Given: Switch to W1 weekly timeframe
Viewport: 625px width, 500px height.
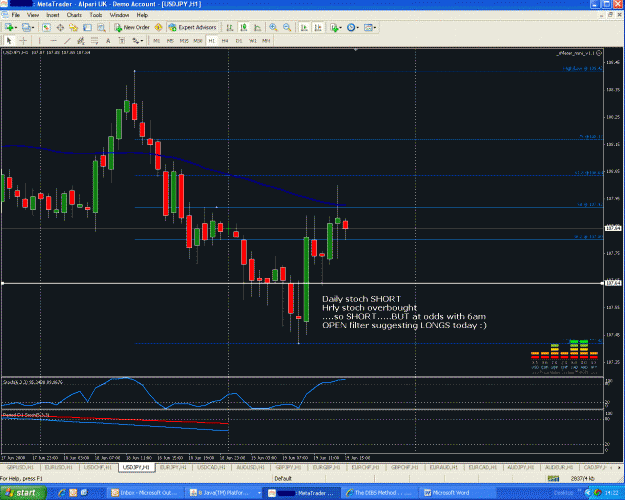Looking at the screenshot, I should pos(253,41).
